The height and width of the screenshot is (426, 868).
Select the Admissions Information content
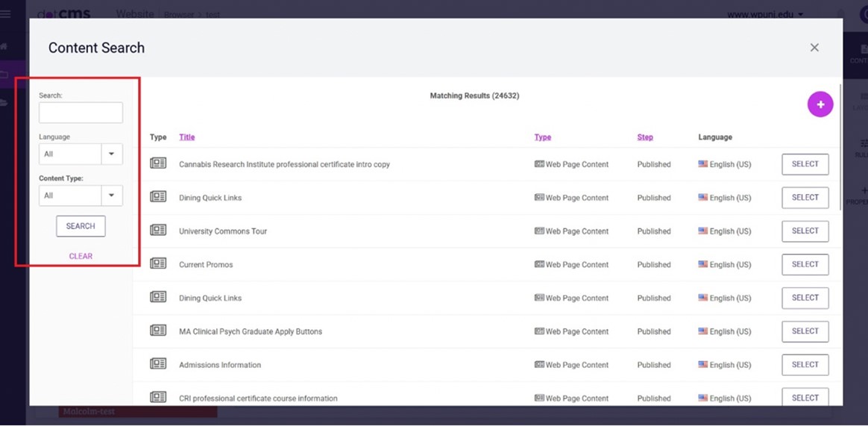(805, 365)
